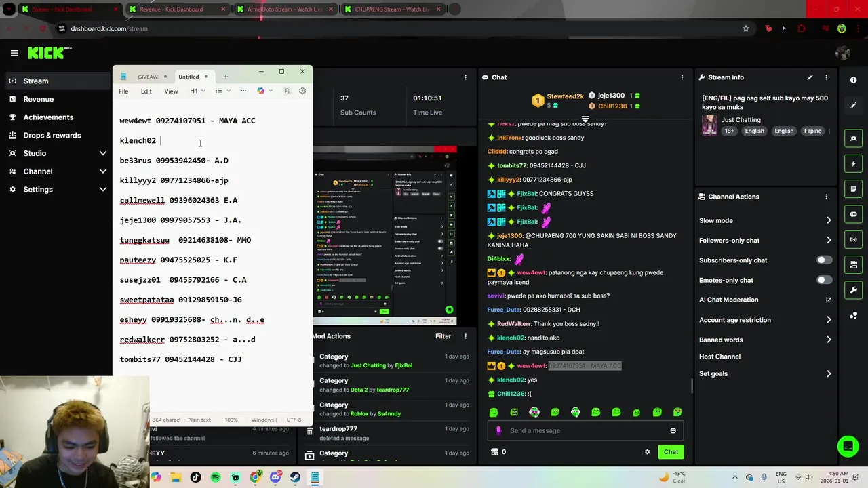
Task: Switch to ArmelDoto Stream browser tab
Action: [x=285, y=9]
